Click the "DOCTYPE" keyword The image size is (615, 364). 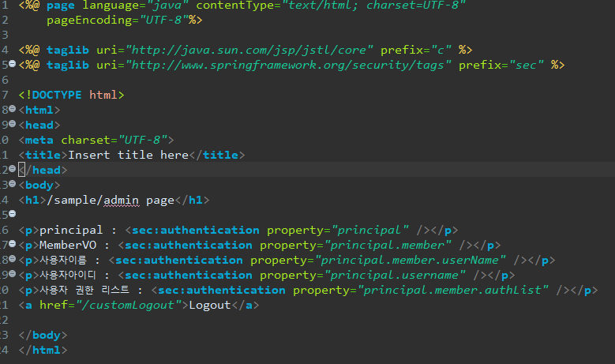tap(57, 95)
